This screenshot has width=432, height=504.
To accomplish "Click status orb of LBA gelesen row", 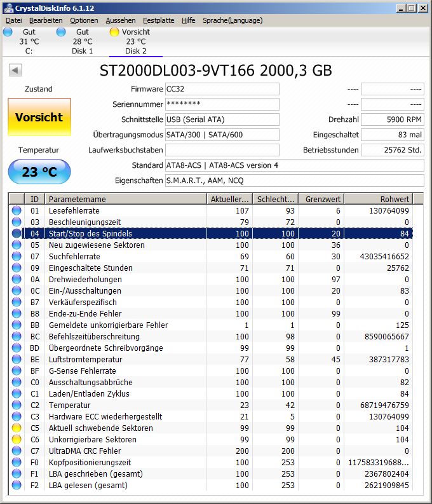I will coord(17,486).
